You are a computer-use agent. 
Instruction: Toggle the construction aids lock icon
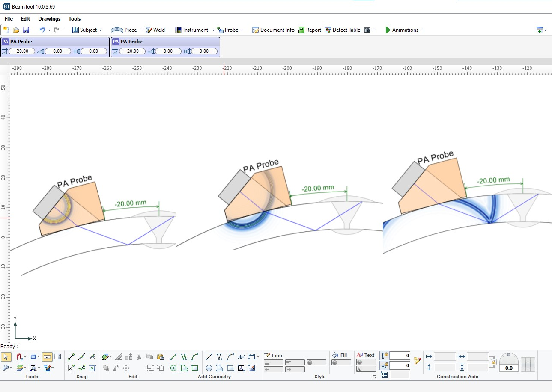[x=493, y=362]
